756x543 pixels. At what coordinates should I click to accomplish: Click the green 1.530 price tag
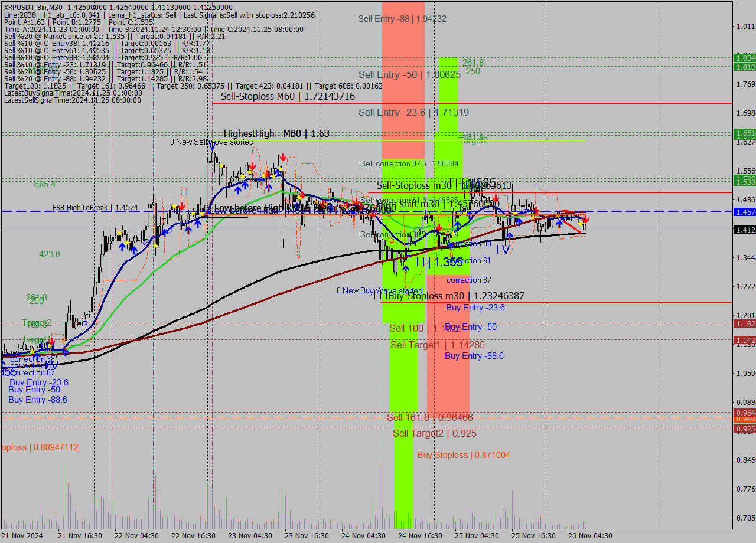pos(745,182)
